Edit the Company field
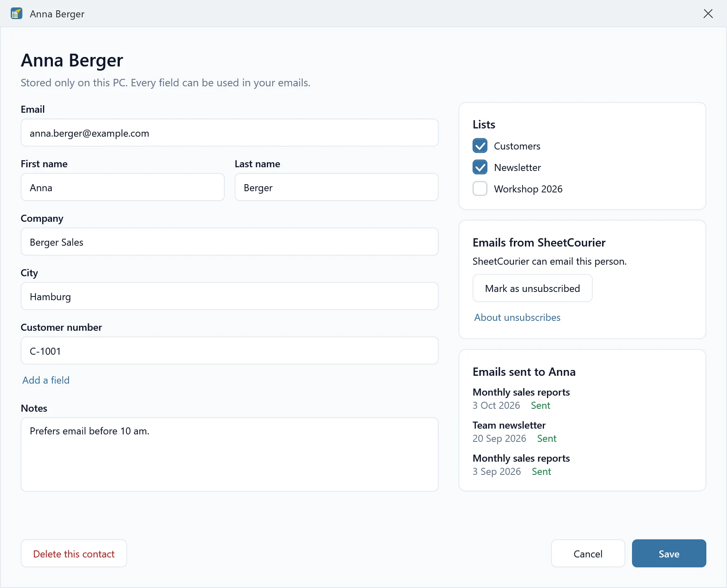727x588 pixels. tap(230, 242)
